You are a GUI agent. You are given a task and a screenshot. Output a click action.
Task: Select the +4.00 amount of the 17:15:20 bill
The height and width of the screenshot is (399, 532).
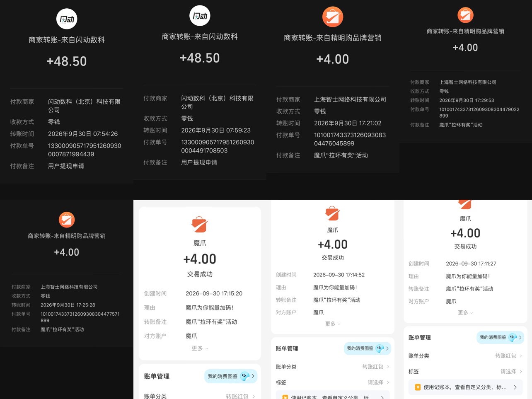click(200, 259)
